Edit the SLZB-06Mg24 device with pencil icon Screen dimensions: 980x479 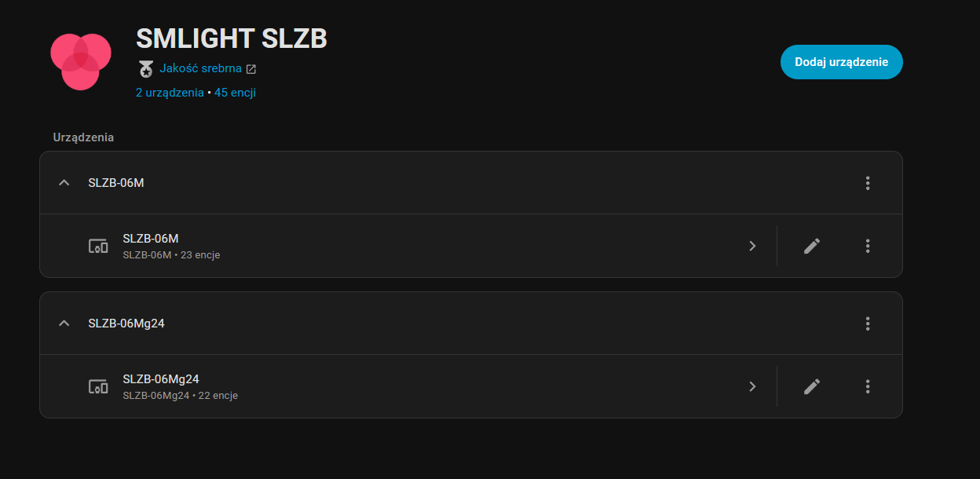812,386
